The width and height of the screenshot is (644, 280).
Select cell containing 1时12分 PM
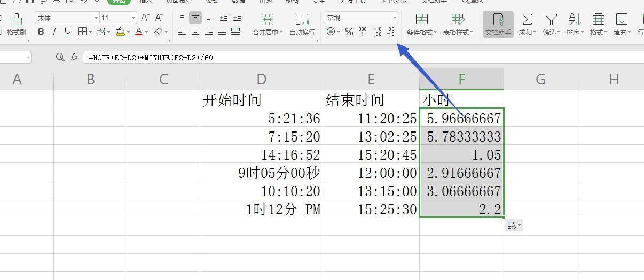pyautogui.click(x=261, y=208)
